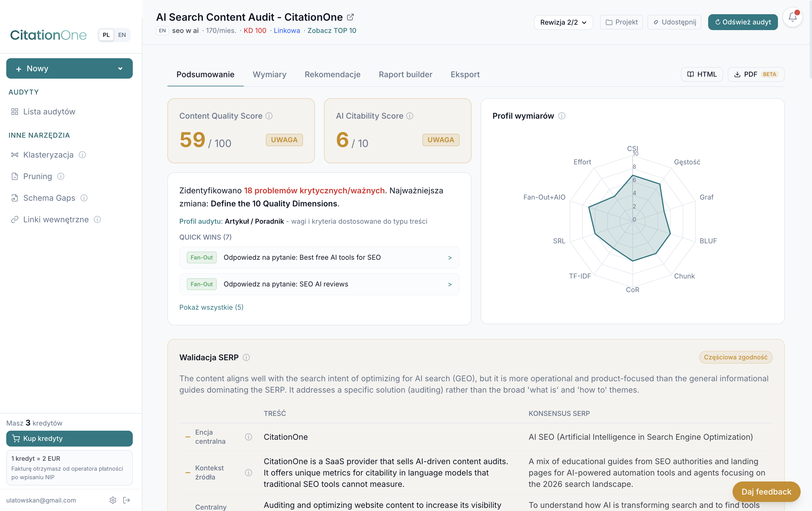Image resolution: width=812 pixels, height=511 pixels.
Task: Click the ulatowskan@gmail.com account email
Action: (41, 500)
